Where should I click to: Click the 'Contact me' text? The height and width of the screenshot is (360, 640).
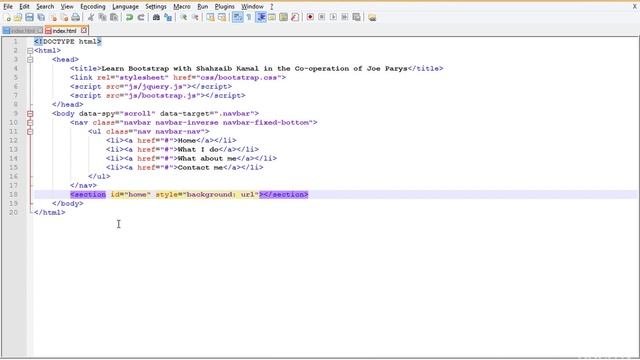click(200, 167)
